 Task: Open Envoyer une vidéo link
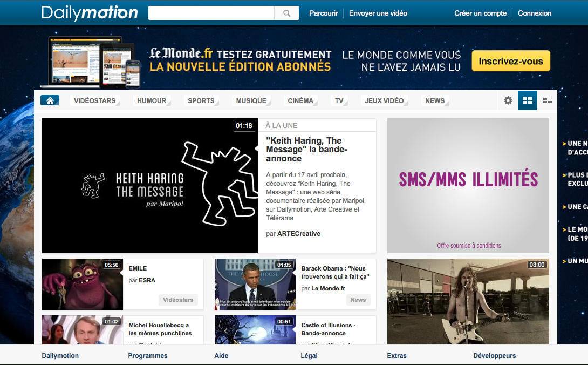[x=378, y=13]
